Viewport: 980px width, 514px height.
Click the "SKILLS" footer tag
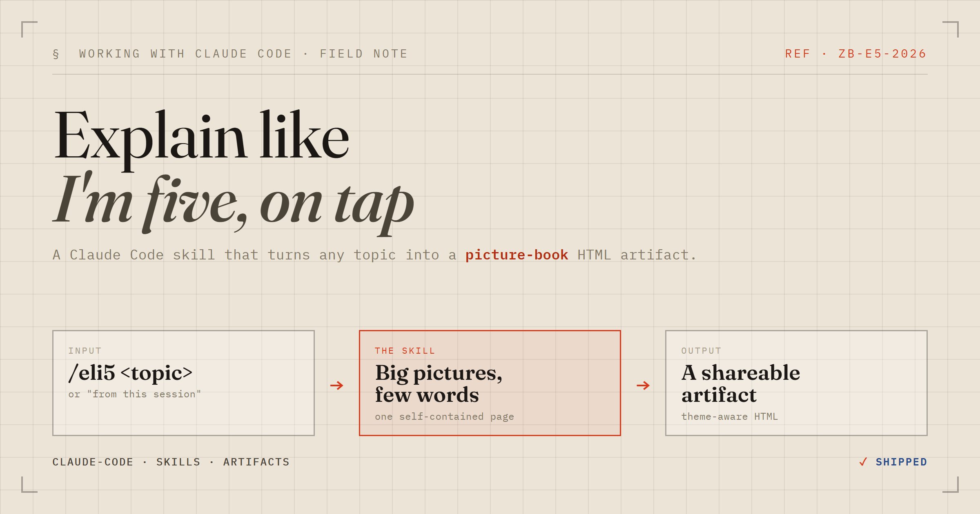click(178, 462)
